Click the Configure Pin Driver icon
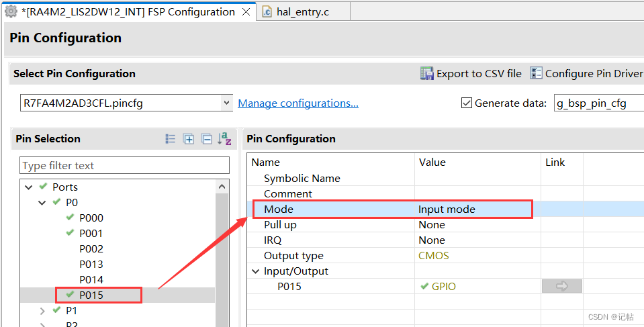644x327 pixels. [x=536, y=73]
